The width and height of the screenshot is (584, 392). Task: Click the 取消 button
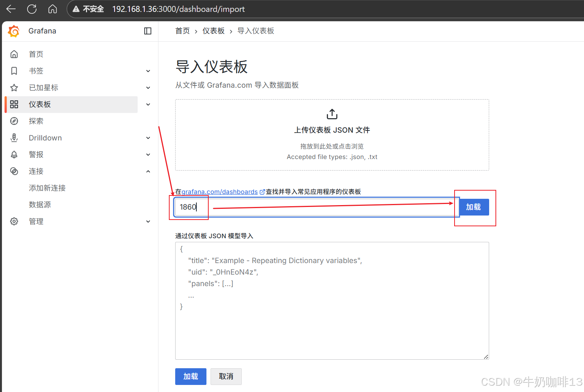226,376
